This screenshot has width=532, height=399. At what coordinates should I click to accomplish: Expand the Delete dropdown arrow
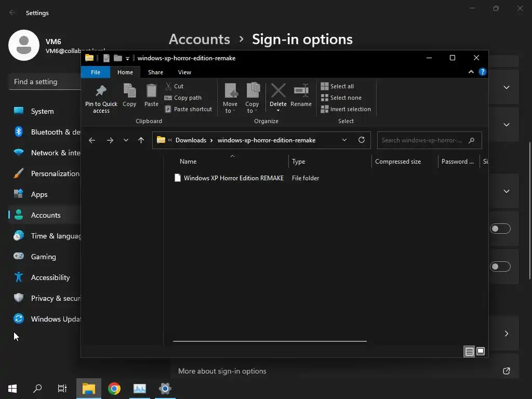278,111
